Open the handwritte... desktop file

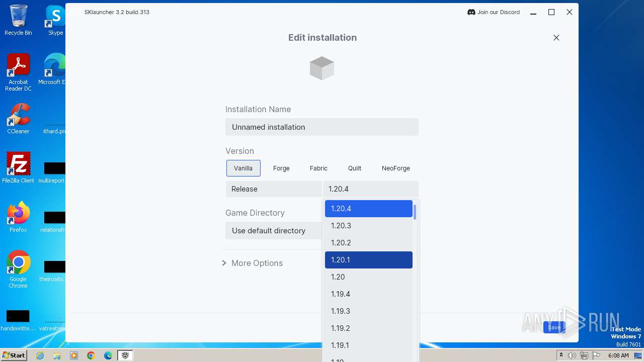pos(18,320)
